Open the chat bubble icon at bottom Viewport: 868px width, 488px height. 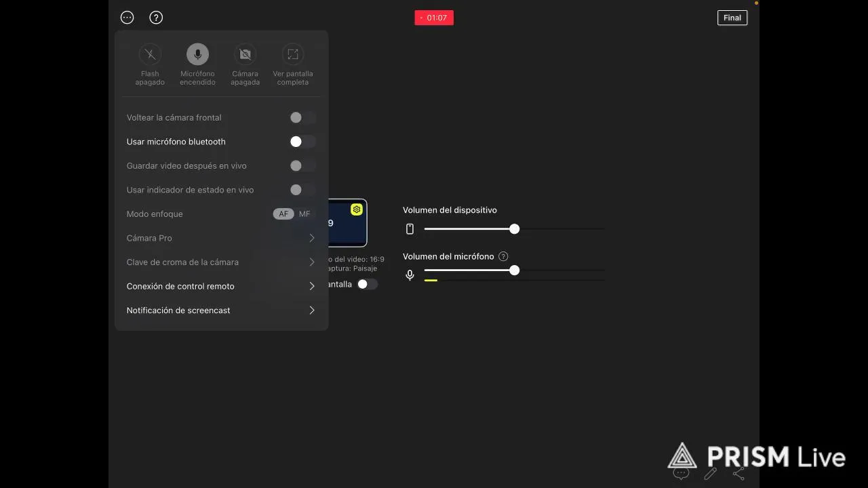click(x=681, y=474)
